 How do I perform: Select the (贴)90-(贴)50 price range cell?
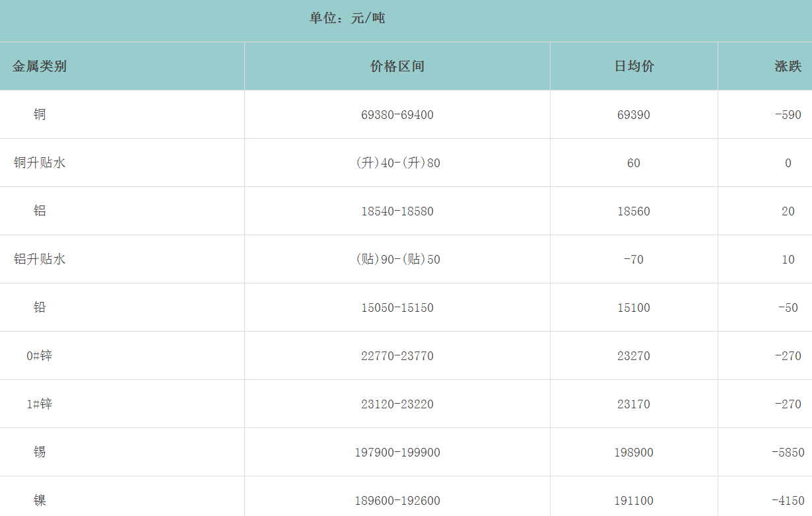[x=397, y=260]
